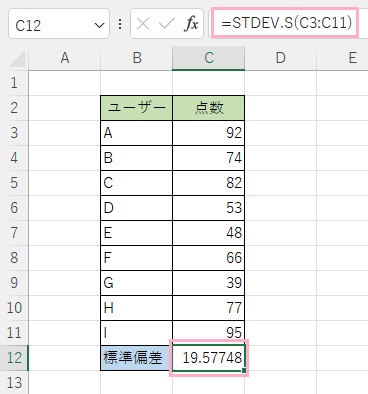This screenshot has height=394, width=368.
Task: Select row 11 header
Action: (14, 333)
